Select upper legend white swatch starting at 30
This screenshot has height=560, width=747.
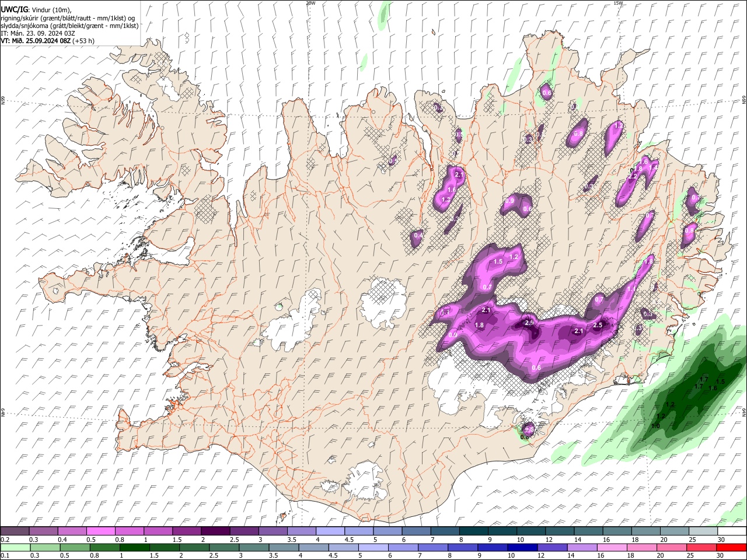(732, 531)
